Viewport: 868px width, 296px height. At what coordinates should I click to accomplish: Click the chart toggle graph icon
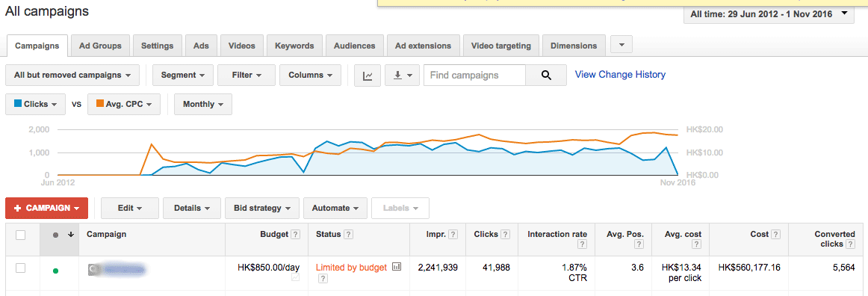368,75
